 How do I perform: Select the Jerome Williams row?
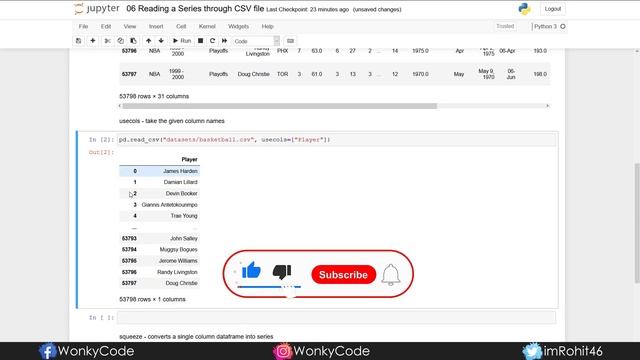coord(159,261)
